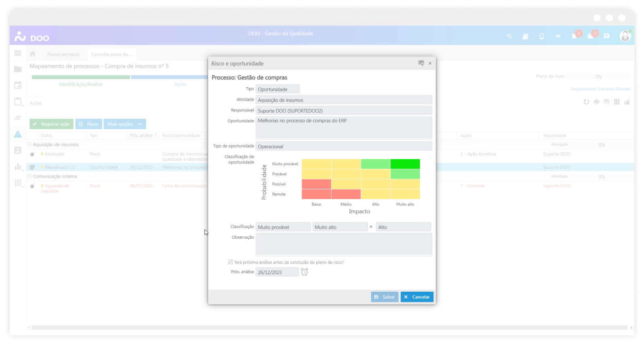
Task: Open the book/documentation icon in the header
Action: click(x=525, y=36)
